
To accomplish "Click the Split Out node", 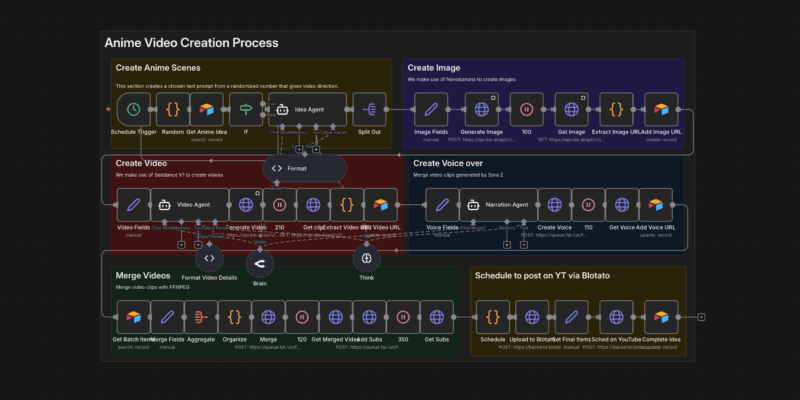I will click(371, 109).
